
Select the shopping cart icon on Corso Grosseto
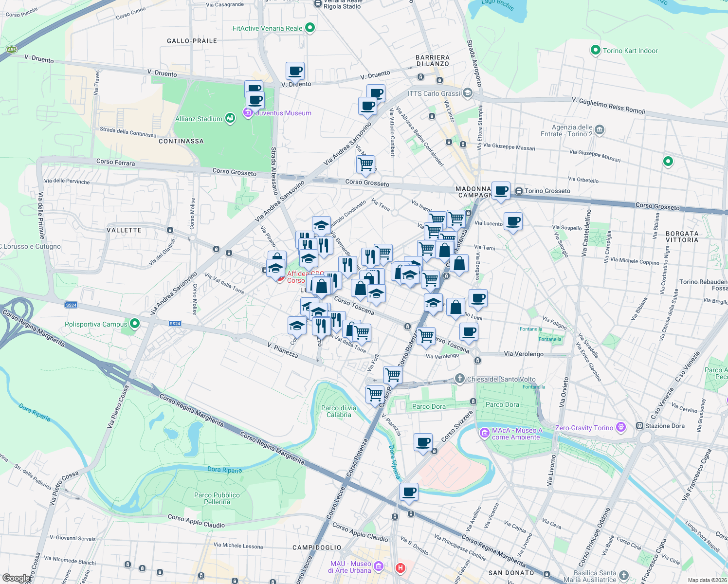[365, 164]
